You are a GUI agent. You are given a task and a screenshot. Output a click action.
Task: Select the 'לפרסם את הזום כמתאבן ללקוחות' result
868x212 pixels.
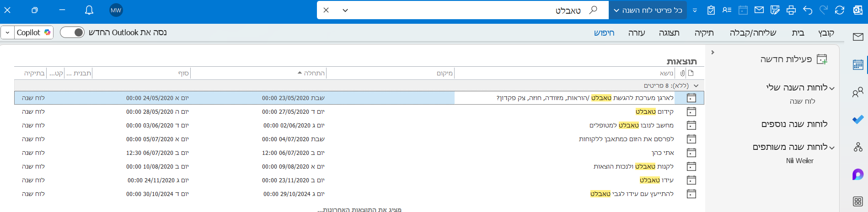pyautogui.click(x=359, y=139)
